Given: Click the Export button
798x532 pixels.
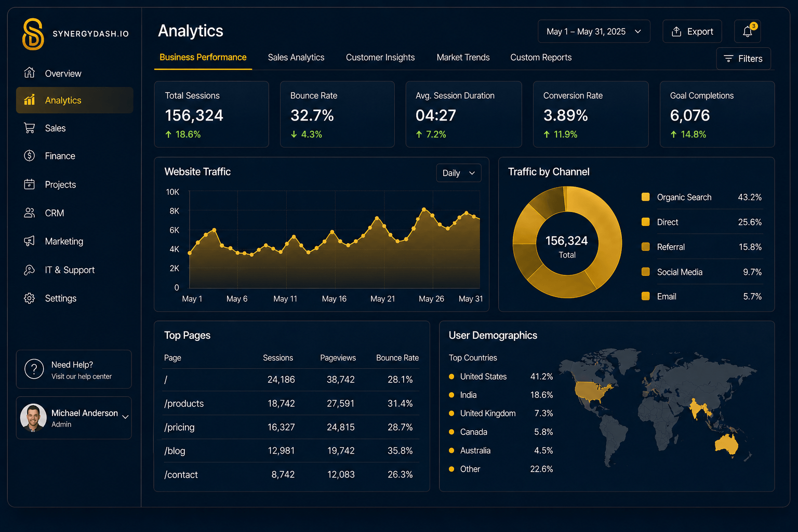Looking at the screenshot, I should click(692, 31).
